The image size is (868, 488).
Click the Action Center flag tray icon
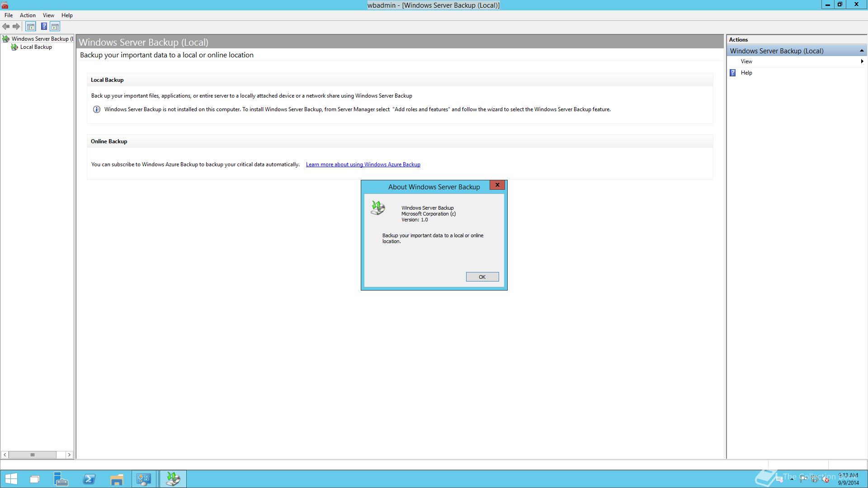click(x=803, y=479)
